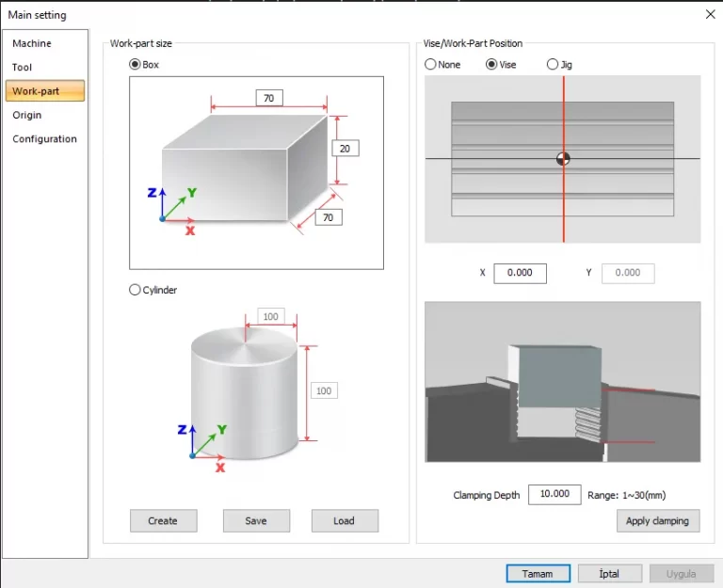
Task: Select the Vise position radio button
Action: pos(491,65)
